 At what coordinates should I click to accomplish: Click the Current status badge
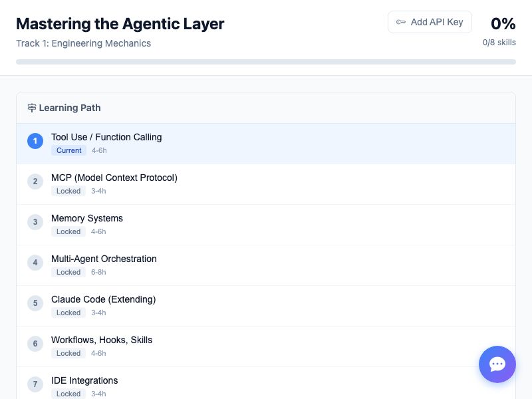pyautogui.click(x=68, y=150)
